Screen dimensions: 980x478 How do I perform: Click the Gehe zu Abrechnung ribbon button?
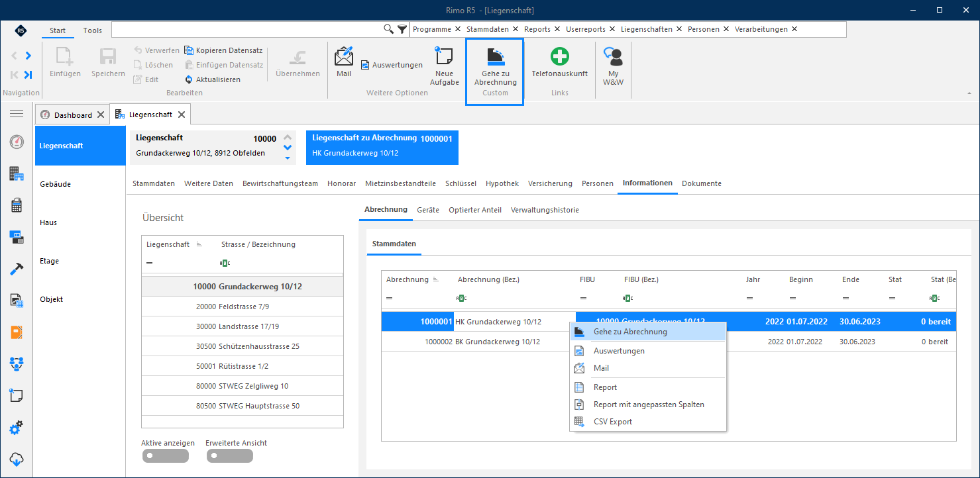495,66
